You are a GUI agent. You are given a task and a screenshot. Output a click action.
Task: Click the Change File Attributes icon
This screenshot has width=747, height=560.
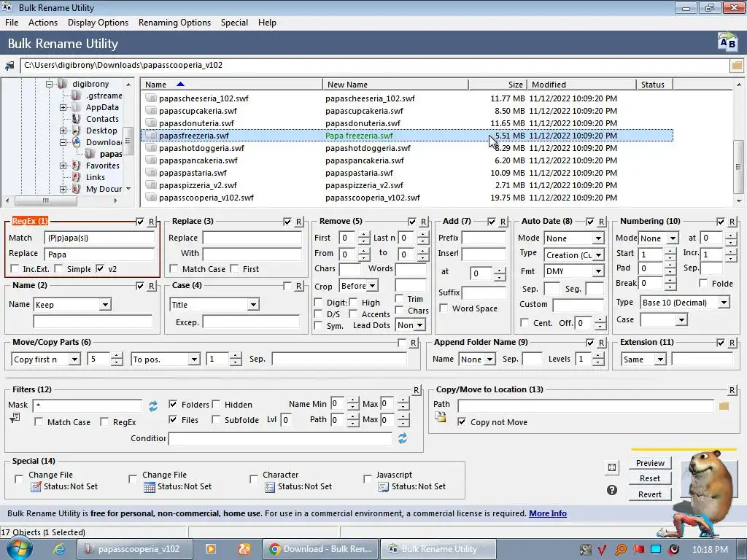(x=36, y=486)
